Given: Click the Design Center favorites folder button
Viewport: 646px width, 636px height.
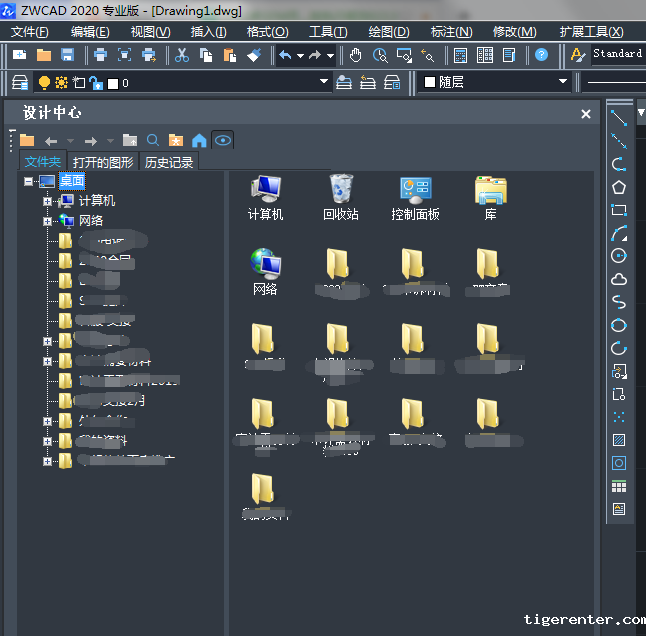Looking at the screenshot, I should point(176,140).
